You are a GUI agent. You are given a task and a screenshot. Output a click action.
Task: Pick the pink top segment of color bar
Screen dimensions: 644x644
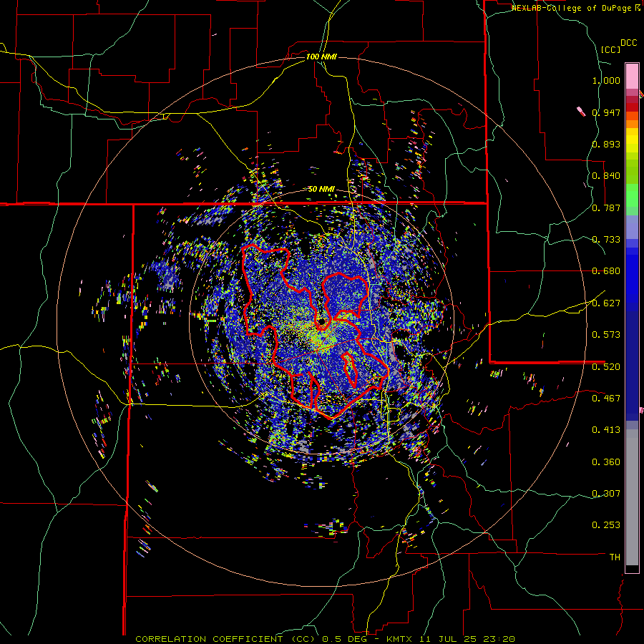pyautogui.click(x=632, y=76)
